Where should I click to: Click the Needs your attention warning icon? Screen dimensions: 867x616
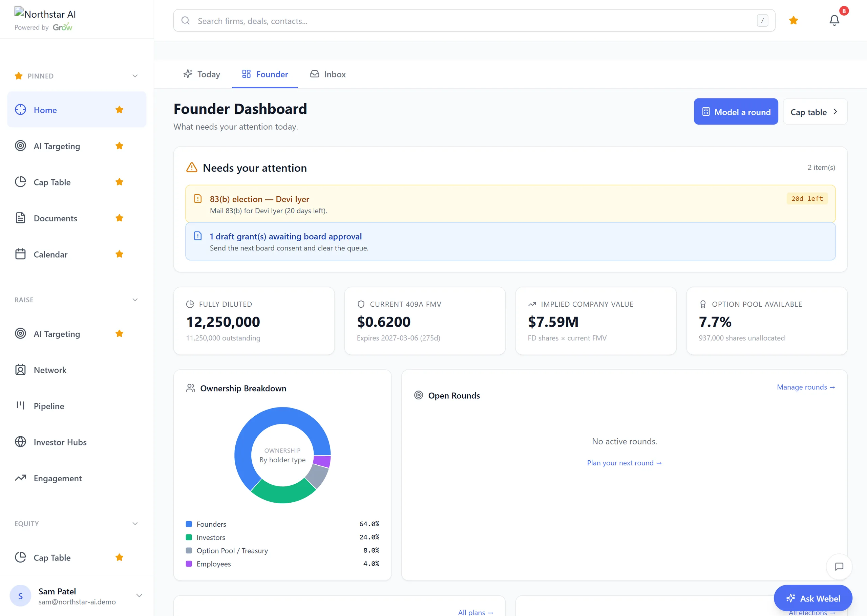click(192, 168)
